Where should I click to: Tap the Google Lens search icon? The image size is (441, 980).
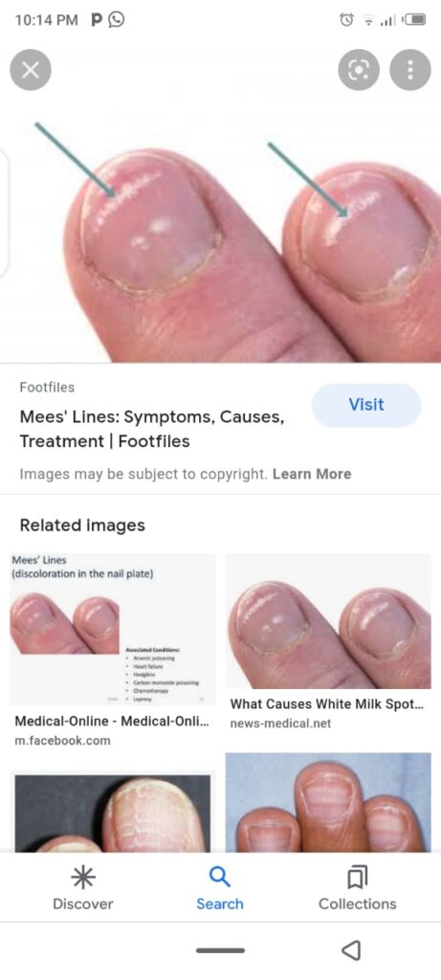359,70
